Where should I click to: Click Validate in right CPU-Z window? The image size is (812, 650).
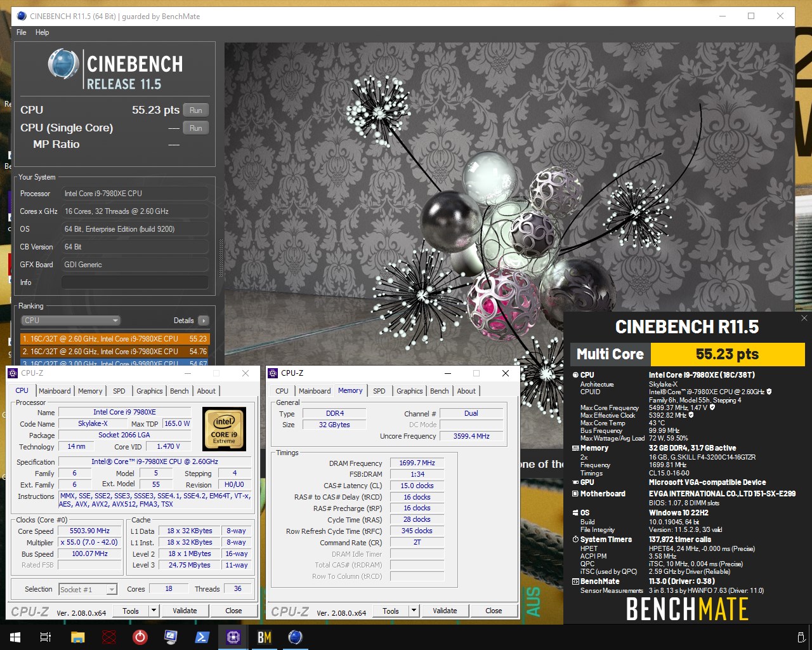coord(445,611)
